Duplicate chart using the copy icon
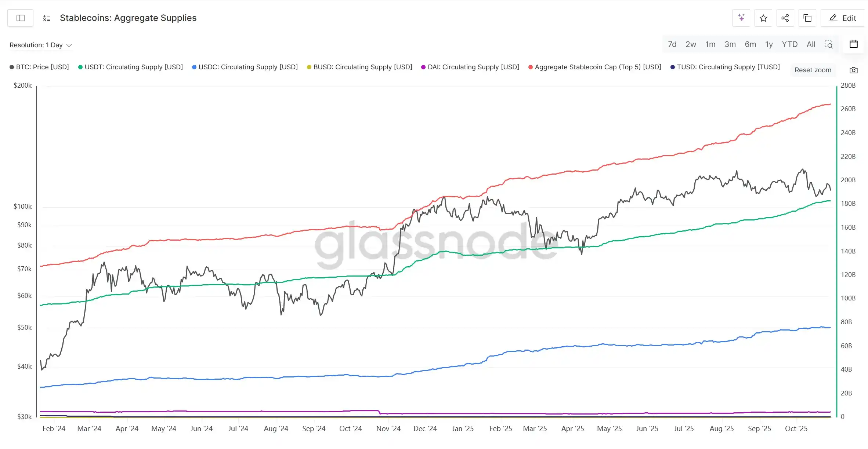Viewport: 868px width, 449px height. pyautogui.click(x=807, y=18)
